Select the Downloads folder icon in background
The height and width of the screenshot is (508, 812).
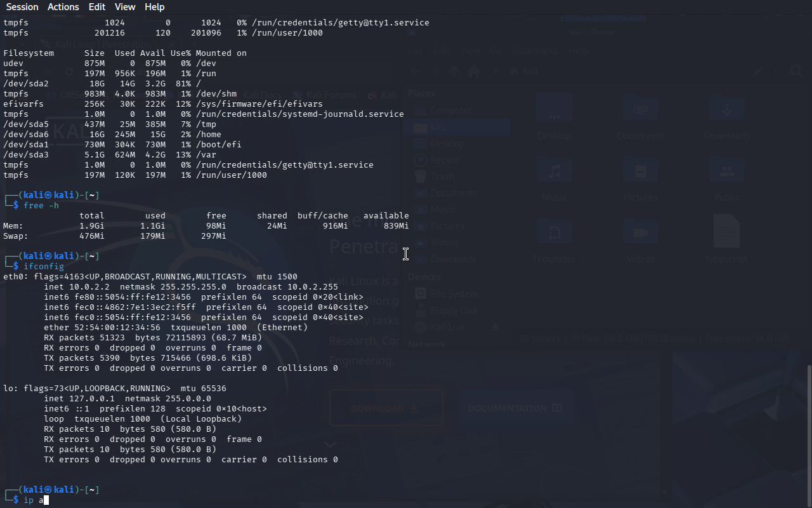click(727, 110)
